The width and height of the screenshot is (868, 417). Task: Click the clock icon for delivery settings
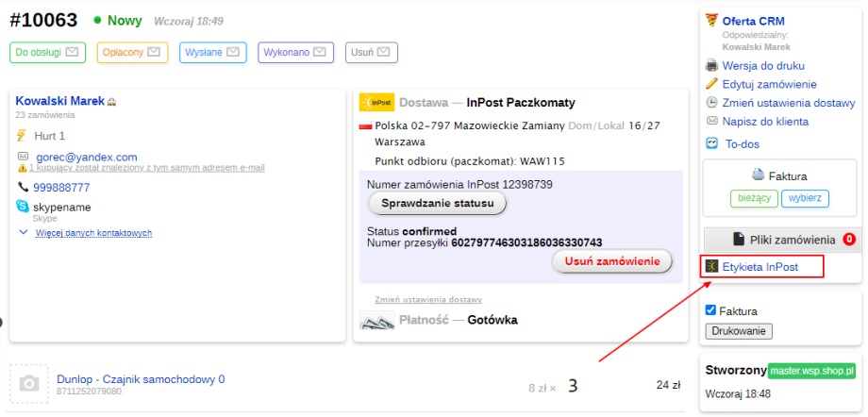[712, 103]
